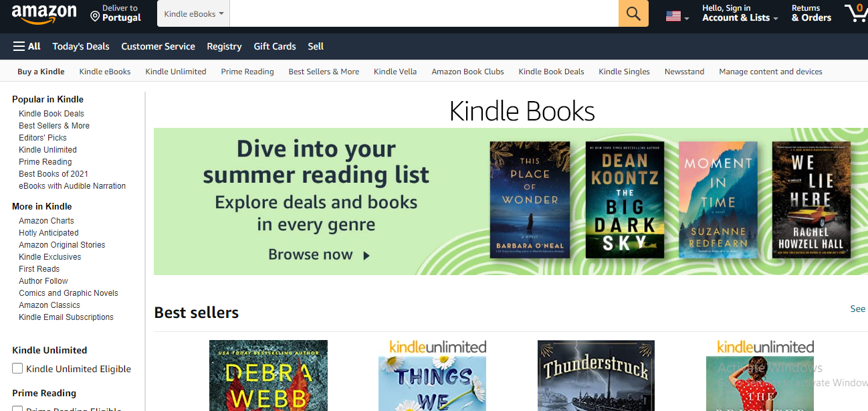Open the All hamburger menu
Screen dimensions: 868x411
click(x=27, y=46)
